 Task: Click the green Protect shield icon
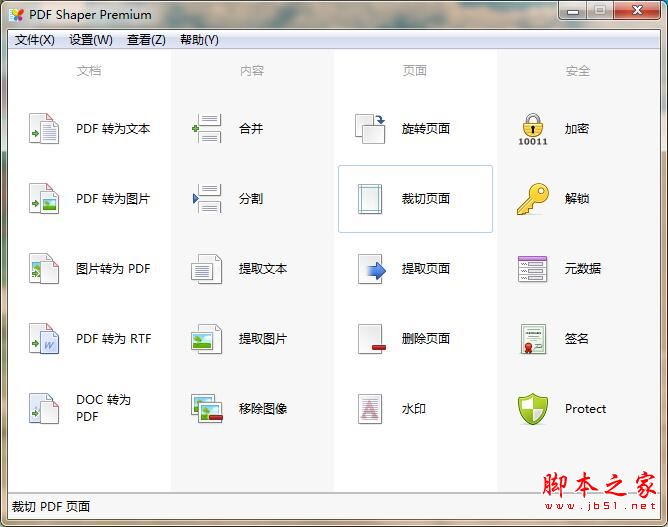(533, 409)
